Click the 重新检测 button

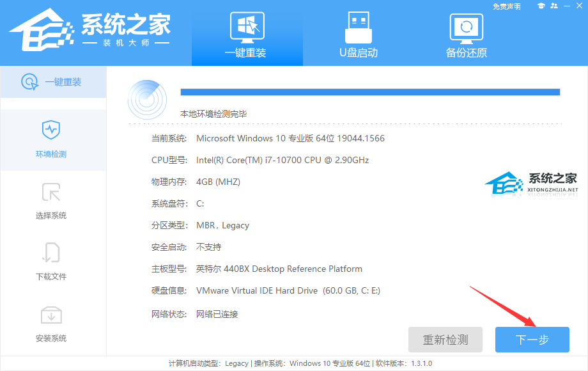tap(445, 340)
